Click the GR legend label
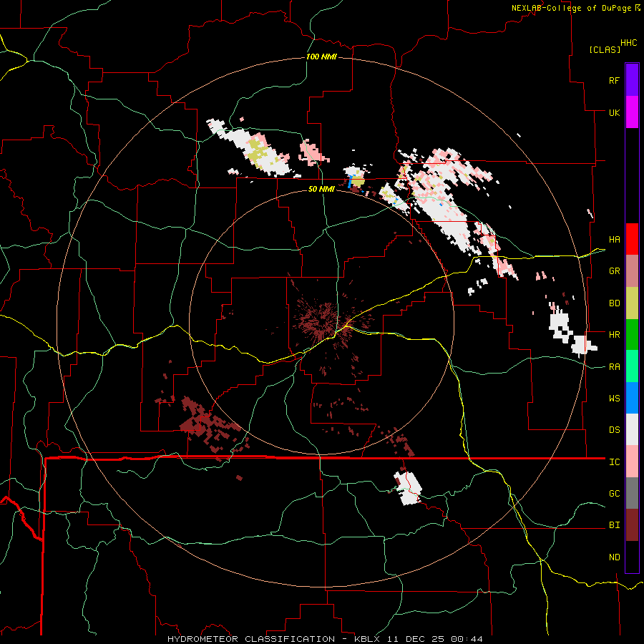 pyautogui.click(x=615, y=271)
